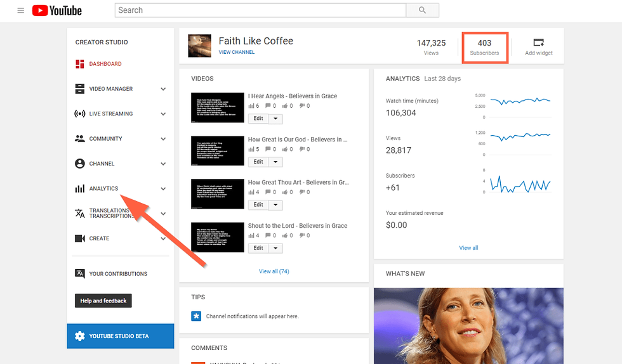The height and width of the screenshot is (364, 622).
Task: Click the search magnifier button
Action: [x=423, y=10]
